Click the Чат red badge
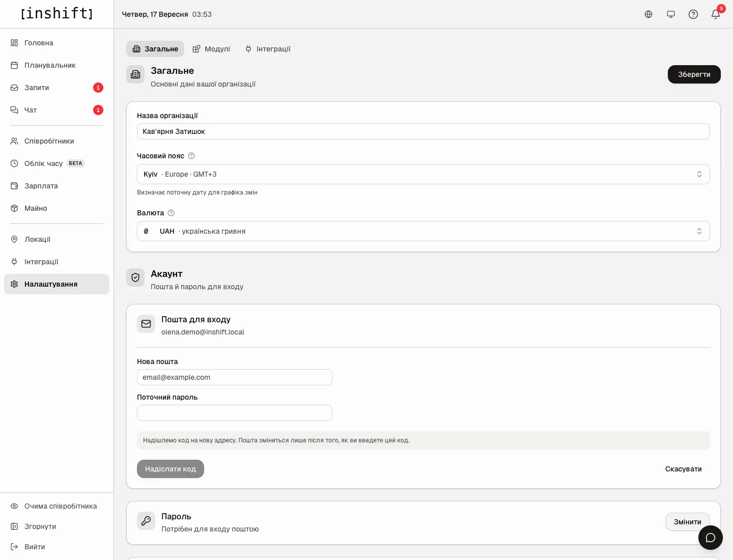733x560 pixels. coord(98,110)
